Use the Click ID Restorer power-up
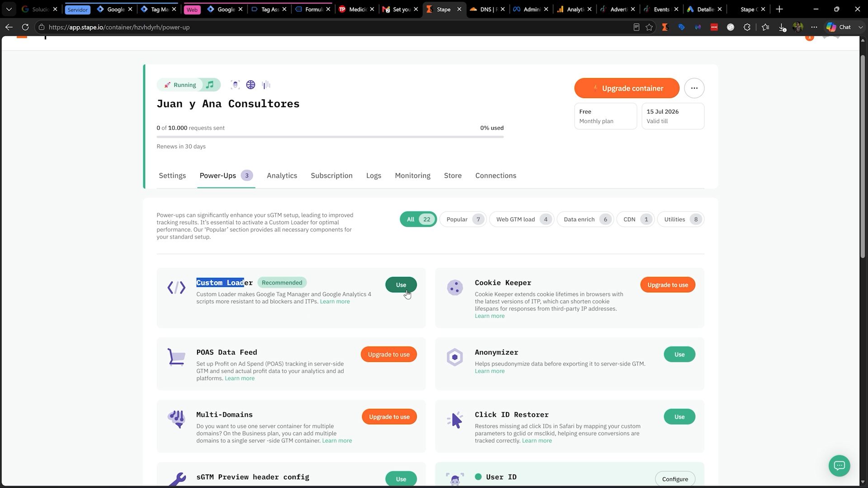 [679, 417]
